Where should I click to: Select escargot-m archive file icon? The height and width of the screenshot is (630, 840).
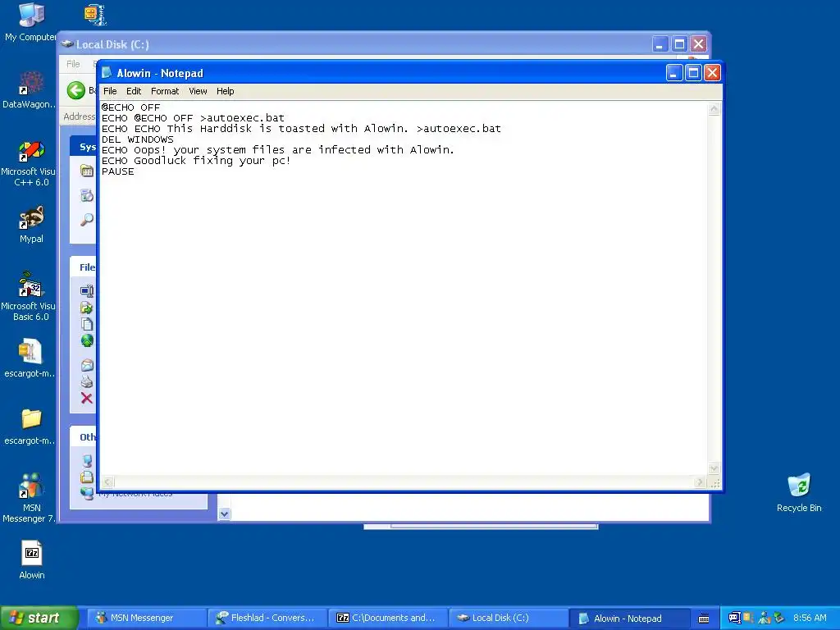pyautogui.click(x=30, y=358)
